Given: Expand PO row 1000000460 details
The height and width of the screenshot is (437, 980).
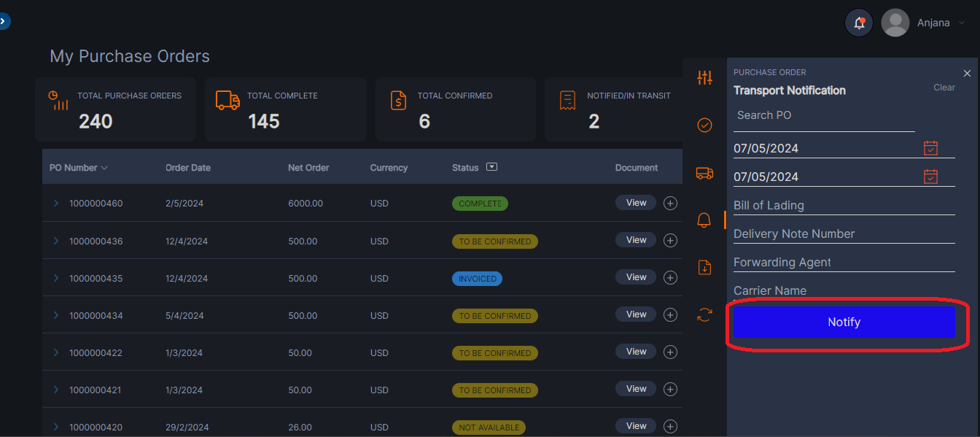Looking at the screenshot, I should pyautogui.click(x=56, y=203).
